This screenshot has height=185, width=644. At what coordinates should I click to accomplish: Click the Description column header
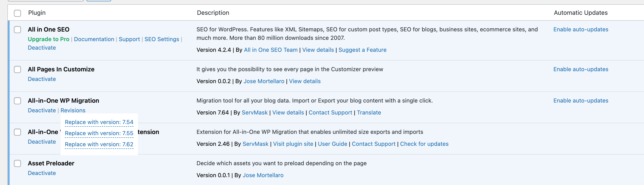pyautogui.click(x=213, y=13)
